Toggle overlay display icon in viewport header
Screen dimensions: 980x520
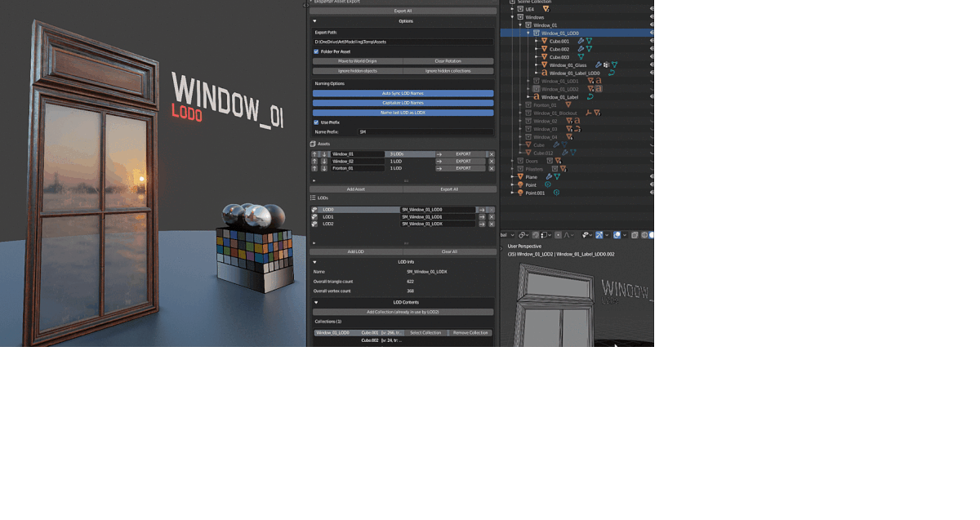pyautogui.click(x=617, y=235)
